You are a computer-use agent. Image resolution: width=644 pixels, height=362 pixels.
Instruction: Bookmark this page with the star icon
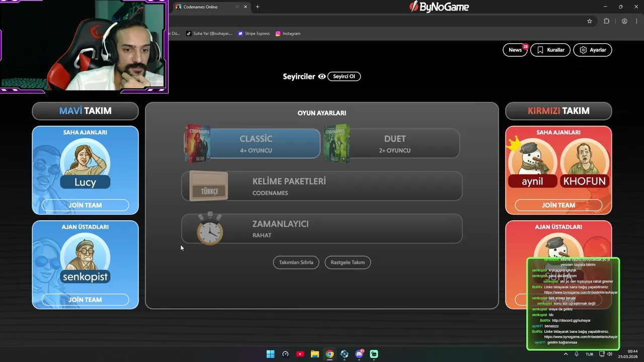pos(590,21)
